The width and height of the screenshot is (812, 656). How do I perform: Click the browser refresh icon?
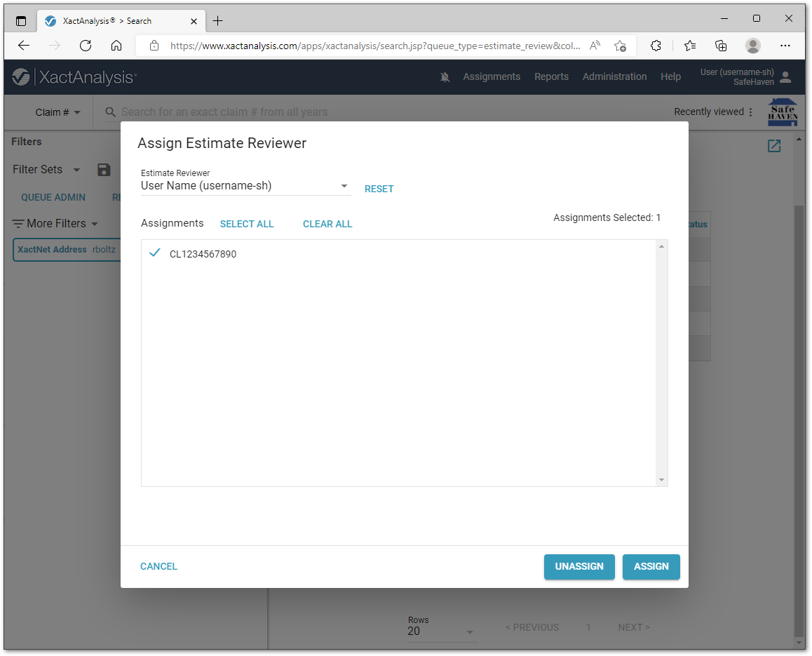point(86,46)
